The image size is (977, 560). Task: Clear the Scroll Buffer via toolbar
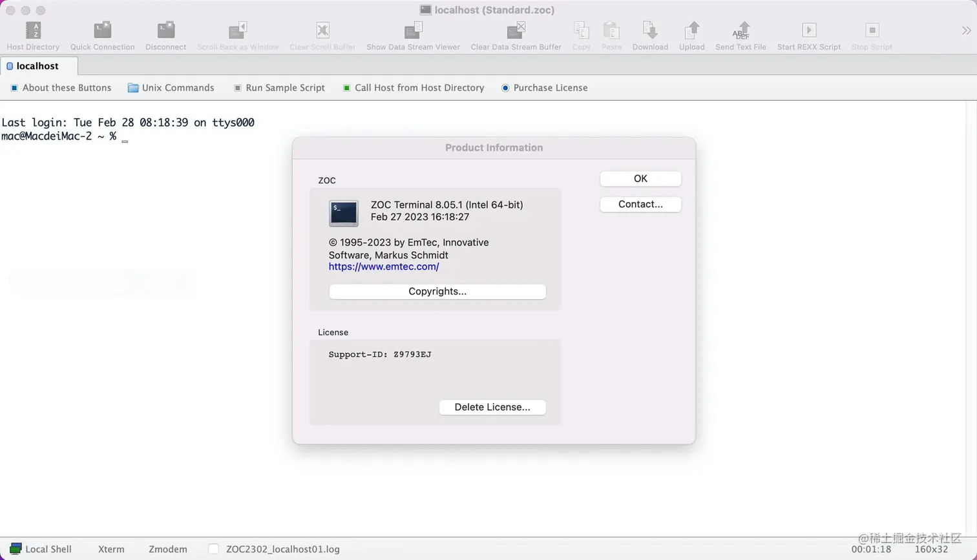(322, 30)
